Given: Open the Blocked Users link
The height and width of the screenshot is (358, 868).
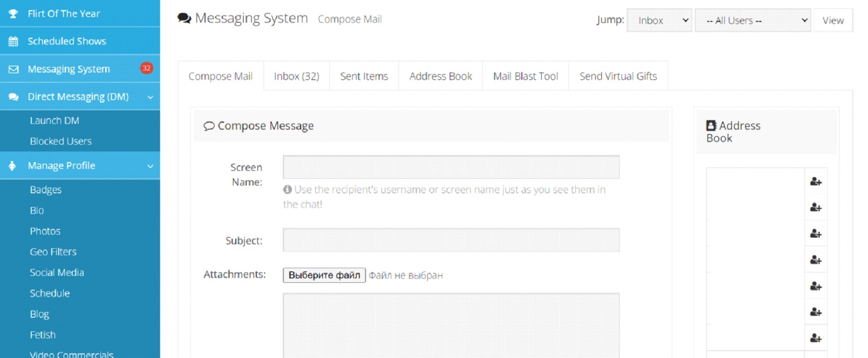Looking at the screenshot, I should [61, 141].
